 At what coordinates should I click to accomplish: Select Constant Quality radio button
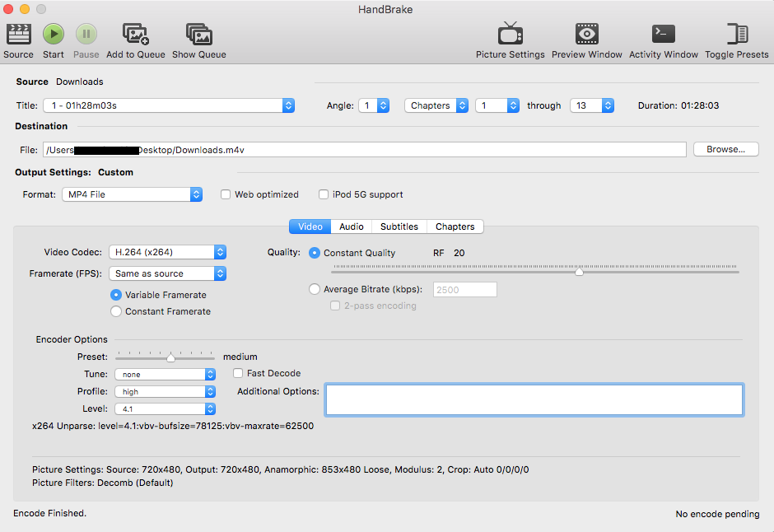pos(314,253)
